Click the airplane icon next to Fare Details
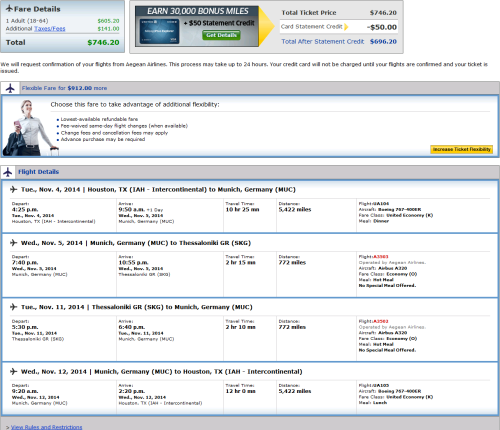 (x=9, y=8)
